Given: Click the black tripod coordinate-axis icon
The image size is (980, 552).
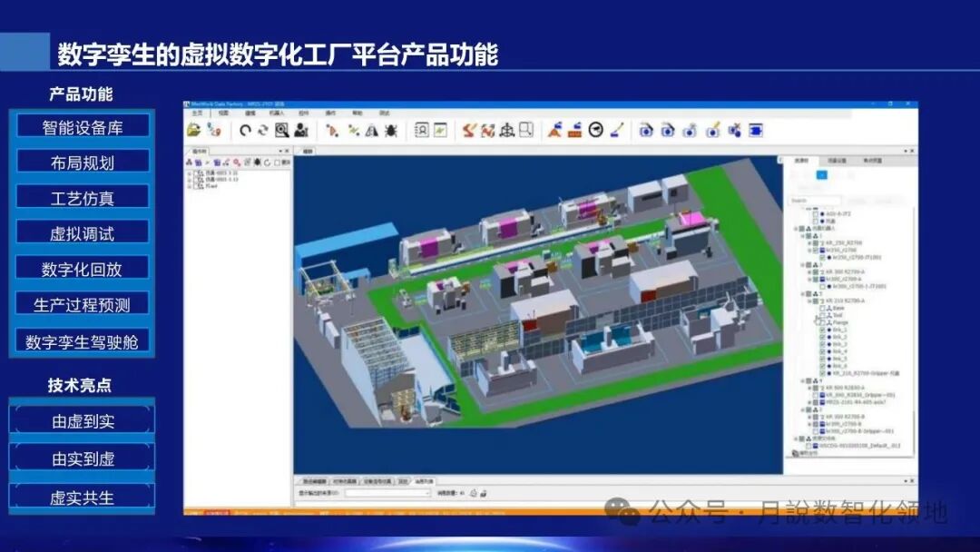Looking at the screenshot, I should (507, 130).
